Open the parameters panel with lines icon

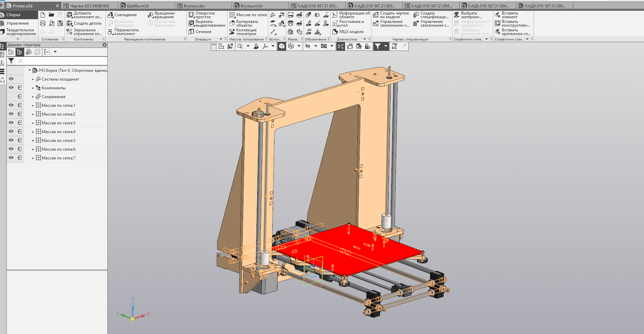coord(3,71)
